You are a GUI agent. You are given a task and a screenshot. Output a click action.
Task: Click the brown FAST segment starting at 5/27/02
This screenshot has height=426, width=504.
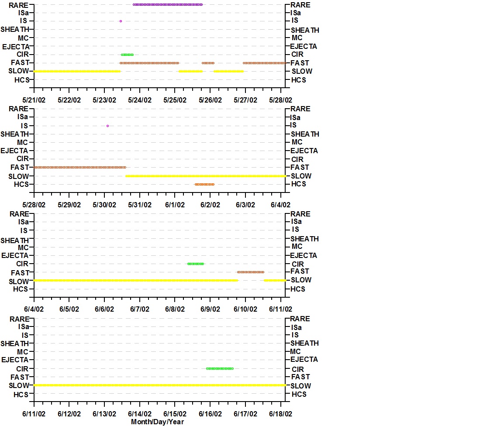pos(265,63)
